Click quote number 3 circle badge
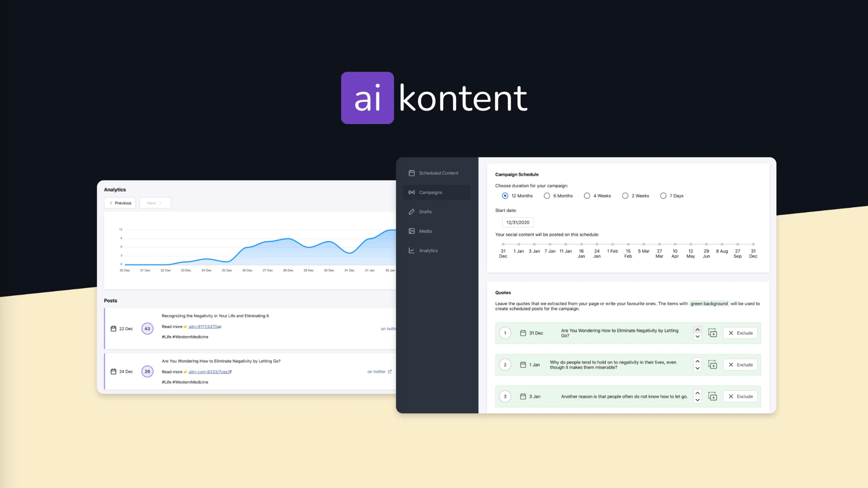Viewport: 868px width, 488px height. click(x=505, y=396)
